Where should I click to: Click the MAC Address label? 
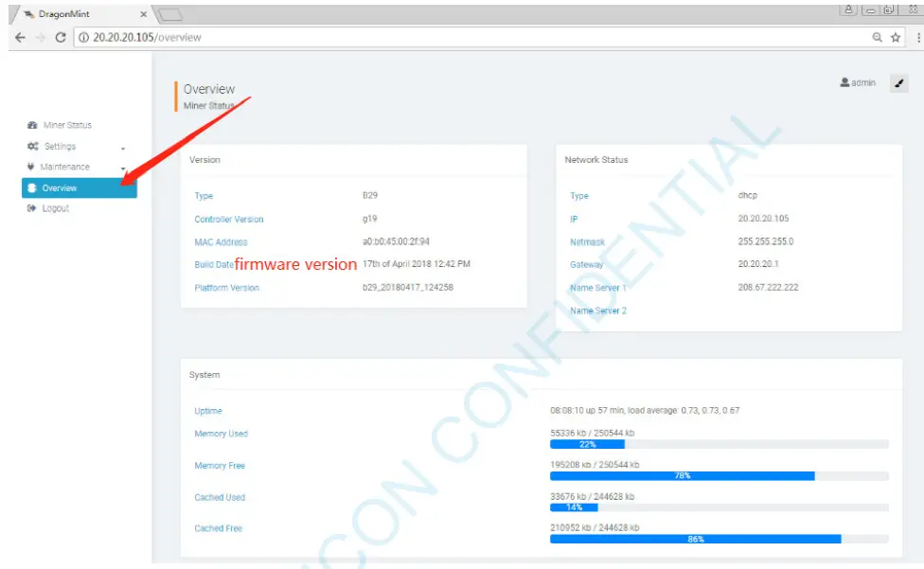pos(221,242)
